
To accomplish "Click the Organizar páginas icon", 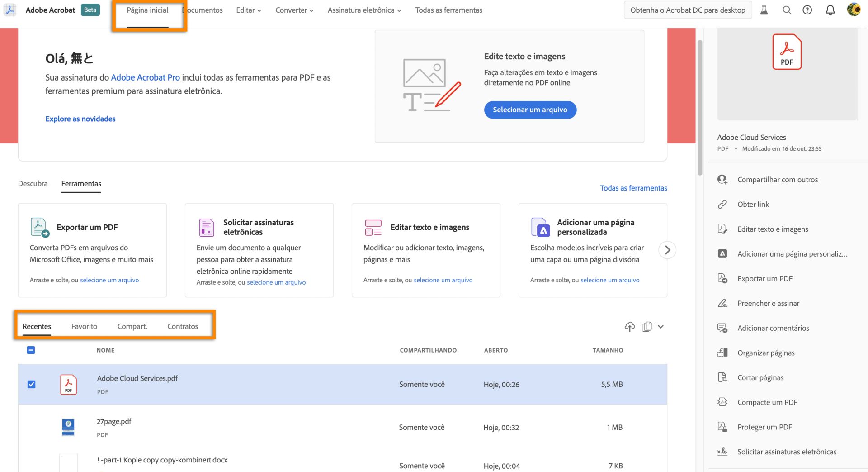I will pyautogui.click(x=722, y=353).
